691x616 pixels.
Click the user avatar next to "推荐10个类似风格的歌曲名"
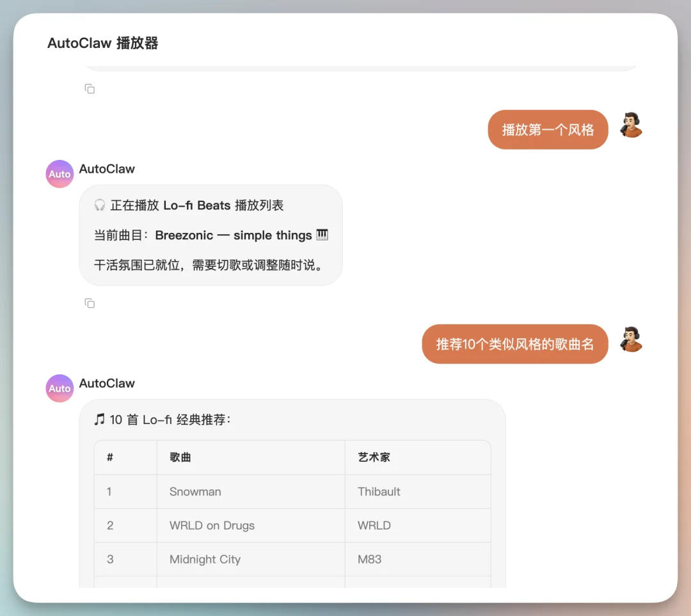[631, 340]
